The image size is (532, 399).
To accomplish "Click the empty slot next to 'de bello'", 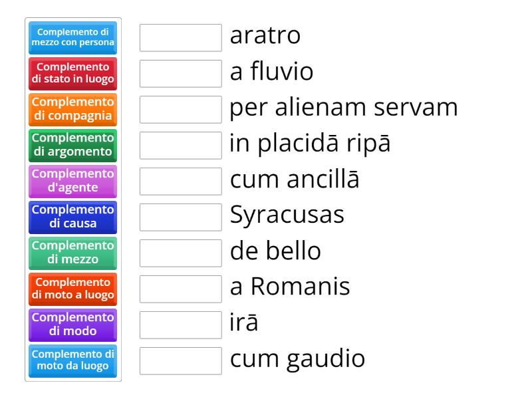I will coord(180,253).
